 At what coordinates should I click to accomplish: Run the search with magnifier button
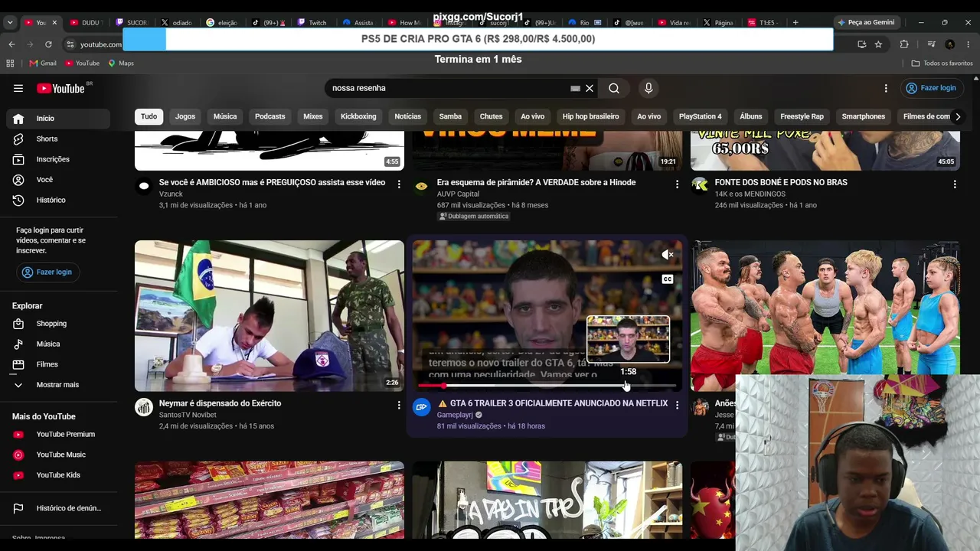point(614,88)
